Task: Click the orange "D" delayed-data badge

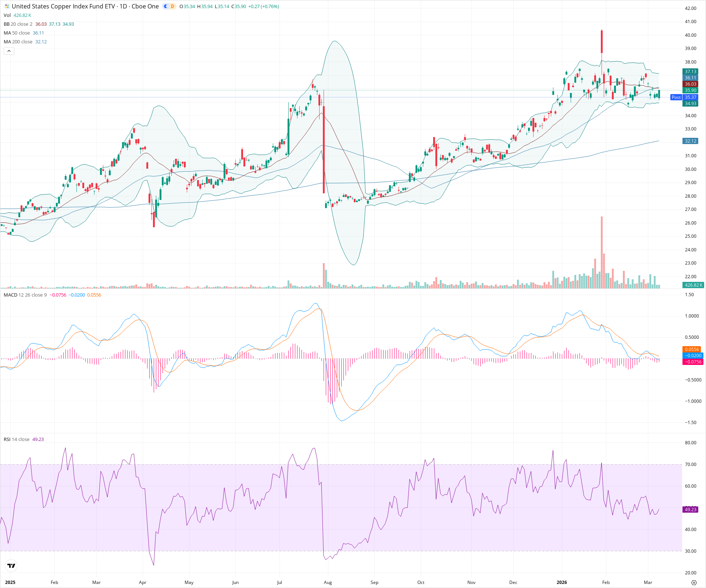Action: pos(172,6)
